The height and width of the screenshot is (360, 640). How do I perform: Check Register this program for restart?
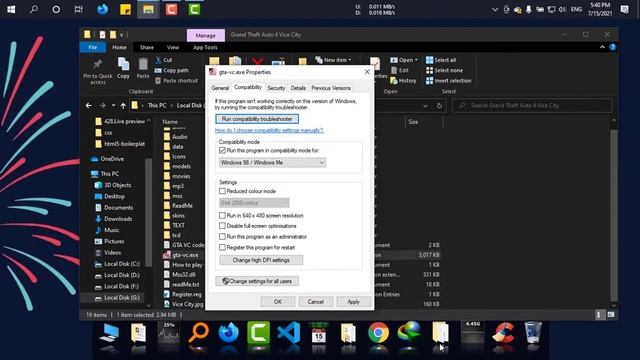pos(222,247)
